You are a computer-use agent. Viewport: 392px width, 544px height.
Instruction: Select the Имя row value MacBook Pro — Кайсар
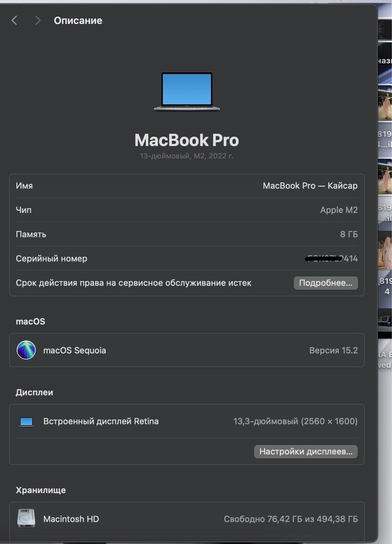click(310, 186)
